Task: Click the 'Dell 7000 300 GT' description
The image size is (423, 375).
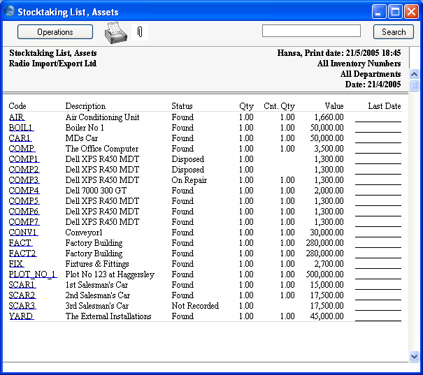Action: click(96, 191)
